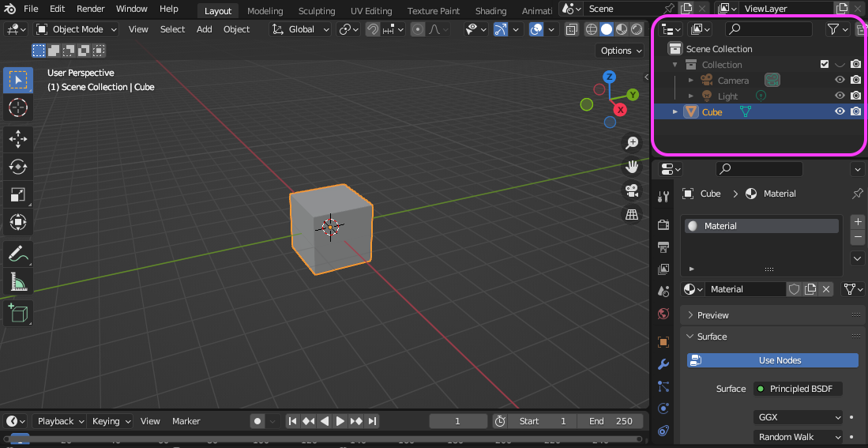The image size is (868, 448).
Task: Open the Options dropdown in viewport
Action: (x=620, y=51)
